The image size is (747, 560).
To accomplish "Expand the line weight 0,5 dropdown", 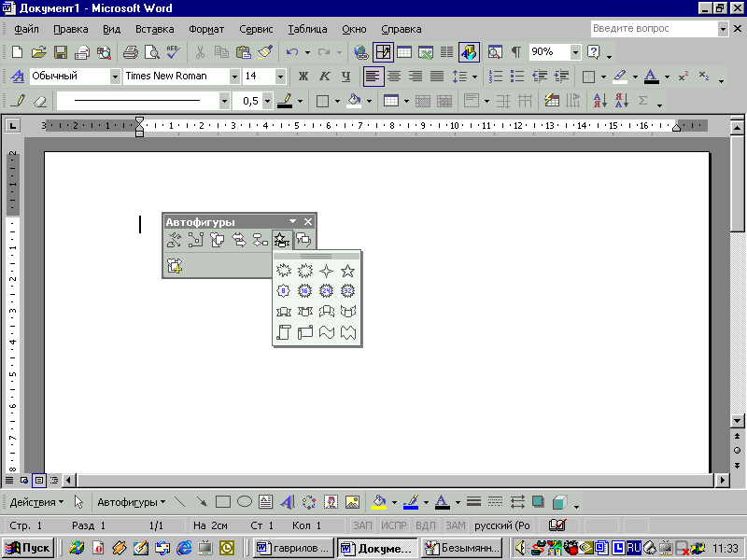I will (x=268, y=101).
